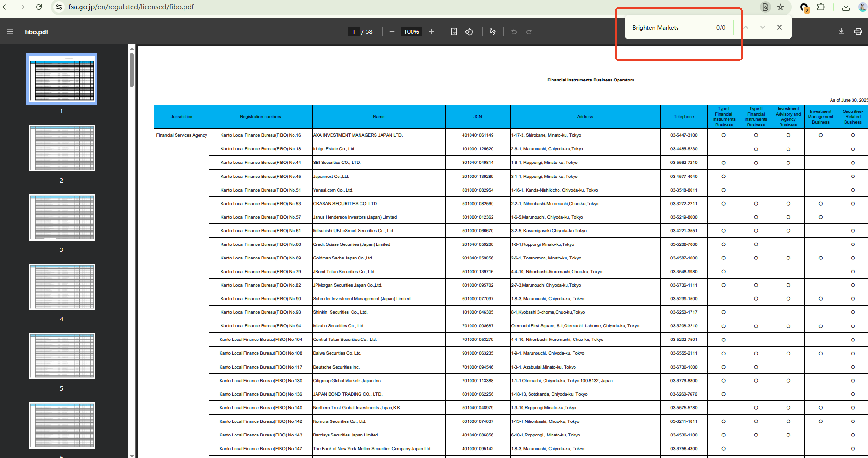Screen dimensions: 868x458
Task: Print the fibo.pdf document
Action: (x=858, y=31)
